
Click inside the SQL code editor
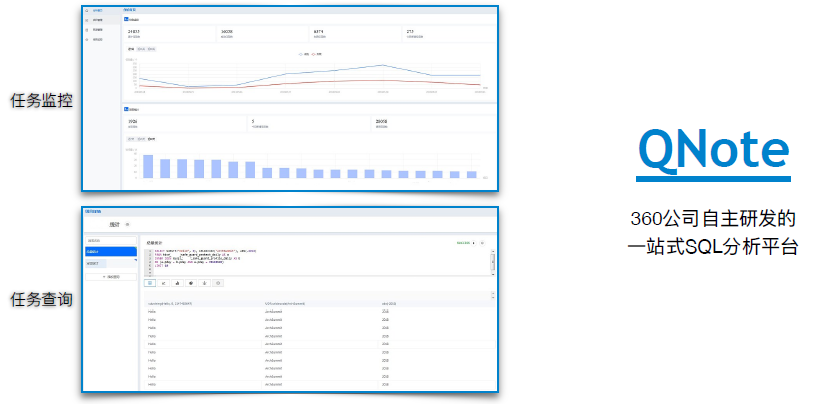pyautogui.click(x=319, y=262)
